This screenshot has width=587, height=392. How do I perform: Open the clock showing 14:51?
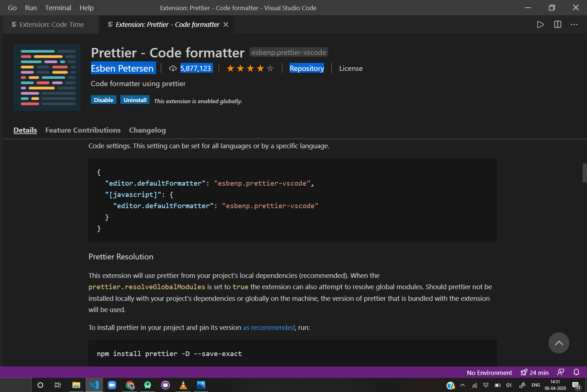555,385
